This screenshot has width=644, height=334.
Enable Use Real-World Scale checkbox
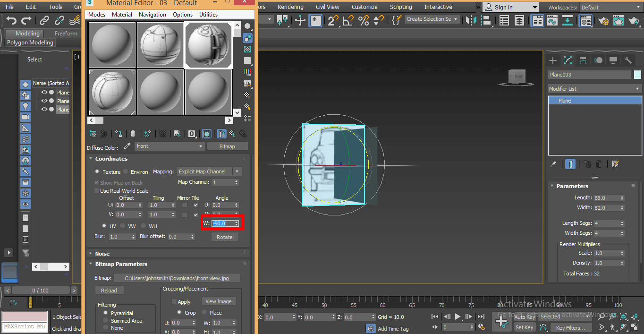click(x=97, y=191)
